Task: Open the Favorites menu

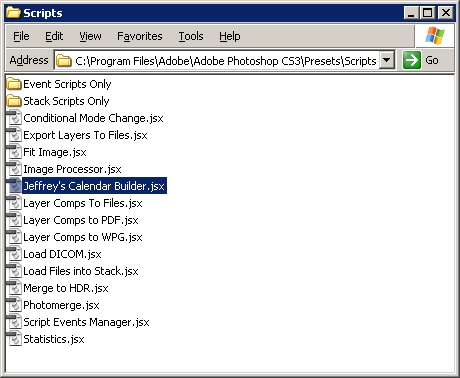Action: 140,36
